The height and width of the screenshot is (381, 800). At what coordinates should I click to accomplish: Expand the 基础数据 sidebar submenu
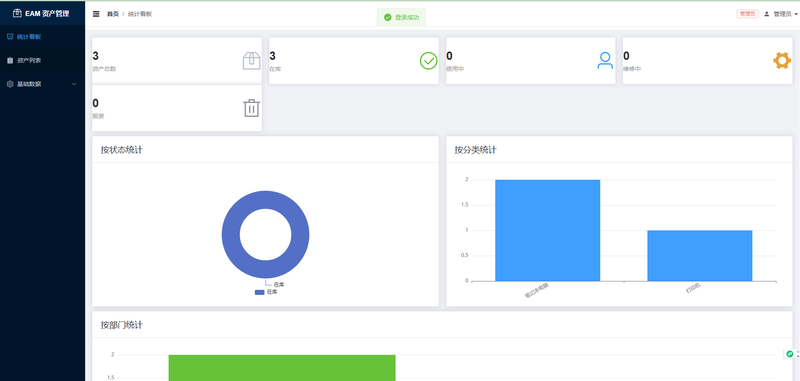pyautogui.click(x=42, y=84)
